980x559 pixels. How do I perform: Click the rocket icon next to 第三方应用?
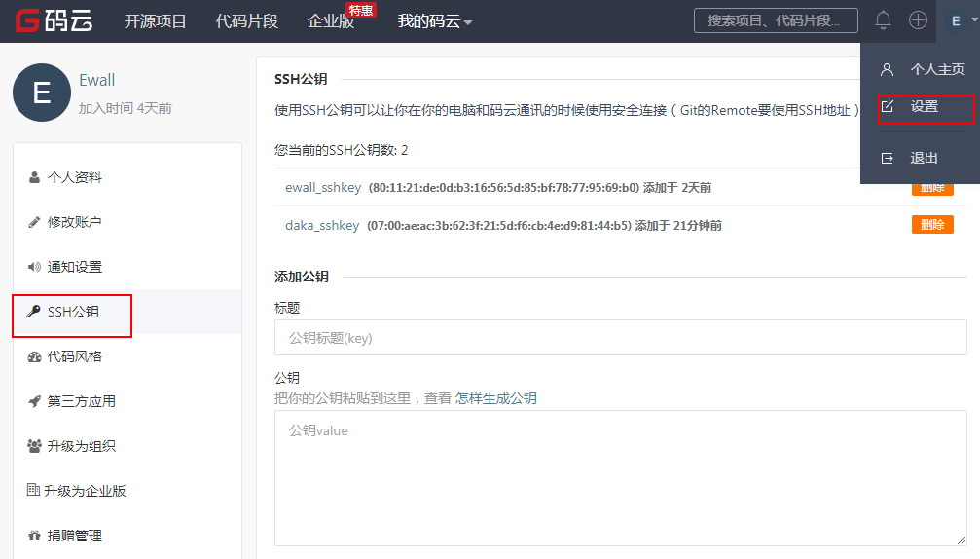(34, 401)
